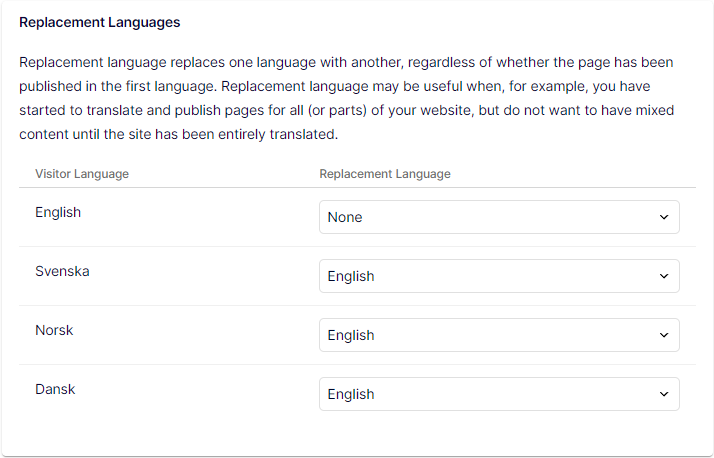Click the chevron arrow in the English row dropdown
714x458 pixels.
664,217
